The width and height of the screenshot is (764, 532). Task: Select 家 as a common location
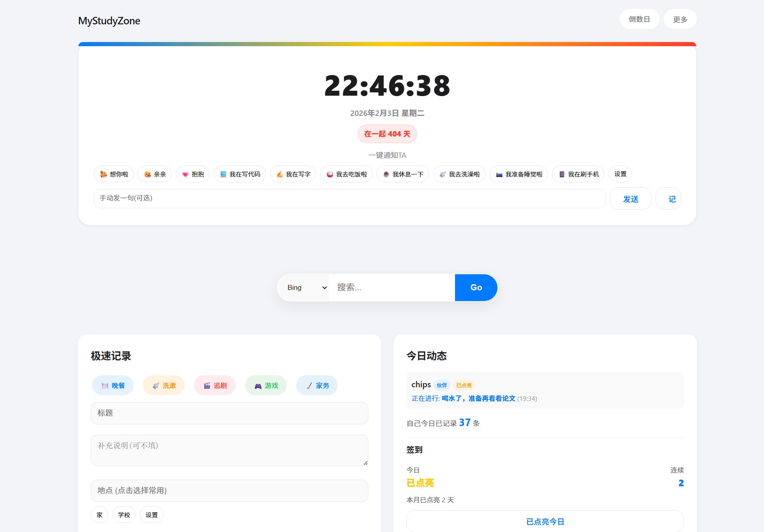(x=99, y=515)
